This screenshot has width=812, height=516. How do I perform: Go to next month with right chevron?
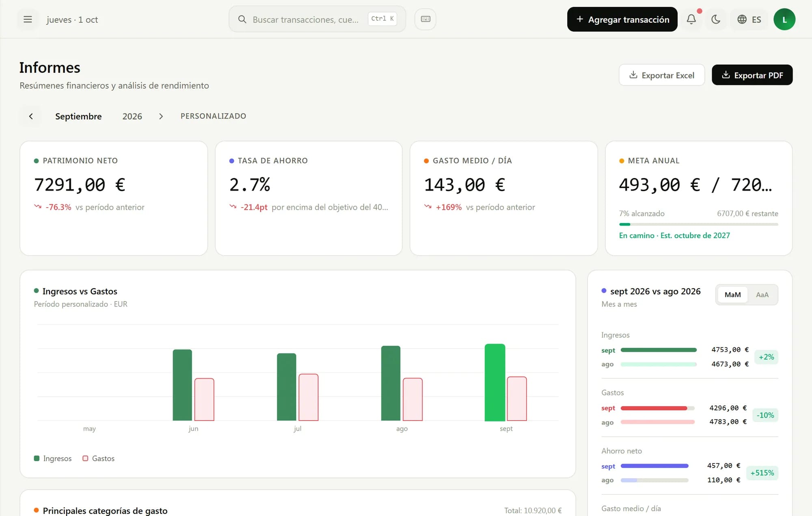click(161, 116)
